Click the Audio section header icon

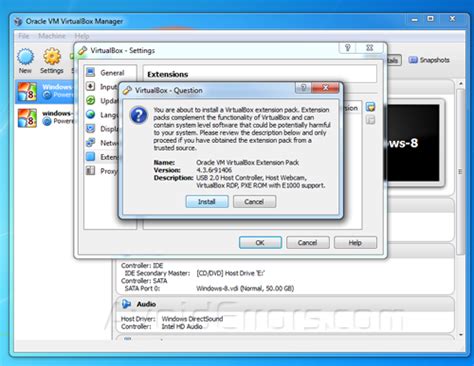[x=126, y=304]
